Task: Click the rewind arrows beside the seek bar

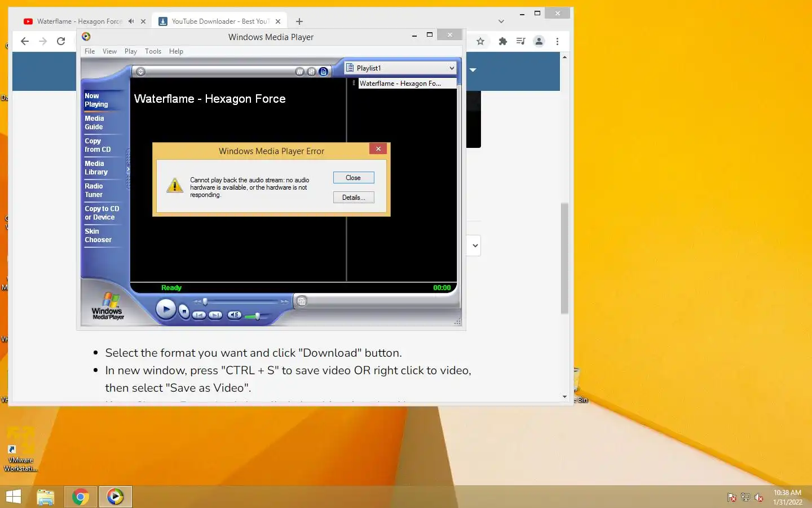Action: [x=197, y=302]
